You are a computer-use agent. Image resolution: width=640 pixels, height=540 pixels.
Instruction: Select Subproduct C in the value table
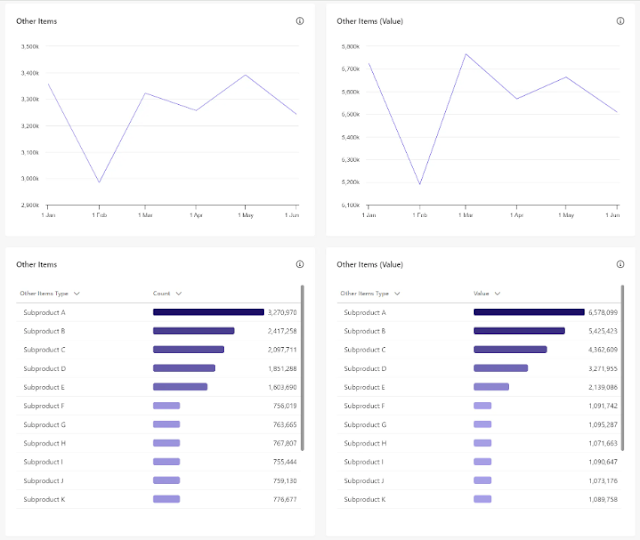coord(364,350)
